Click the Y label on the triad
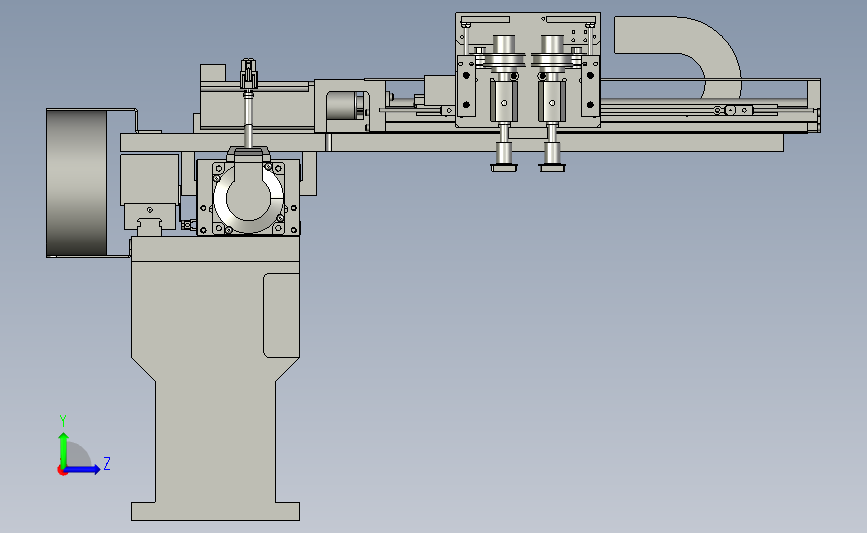 [x=63, y=421]
